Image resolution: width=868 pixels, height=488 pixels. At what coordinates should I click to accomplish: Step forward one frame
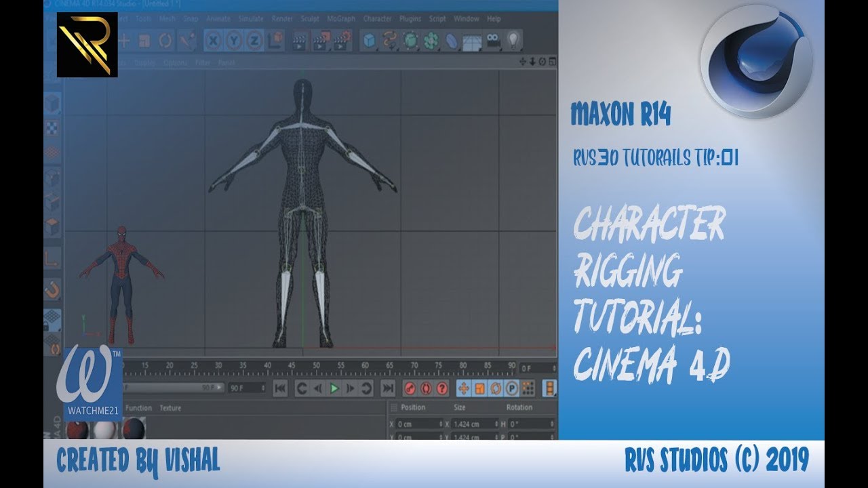(350, 388)
